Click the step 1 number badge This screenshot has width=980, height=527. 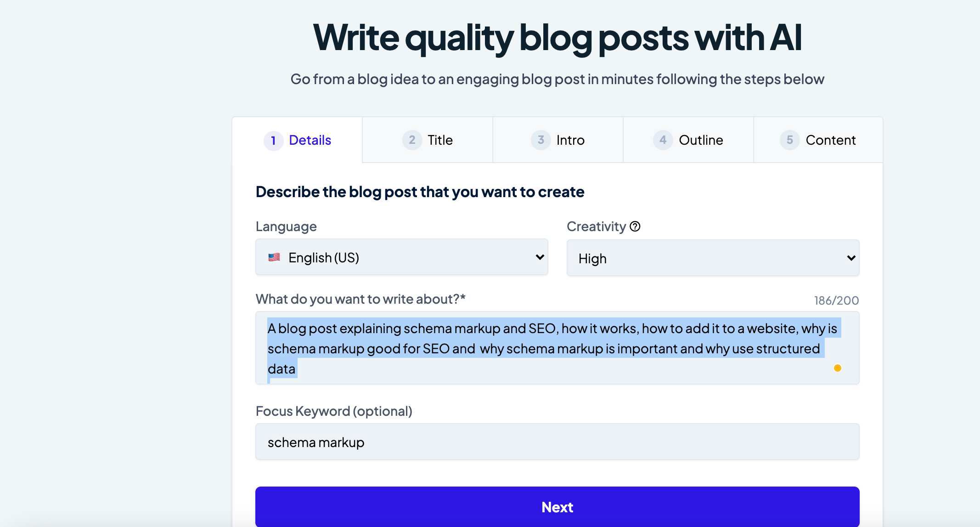[273, 141]
